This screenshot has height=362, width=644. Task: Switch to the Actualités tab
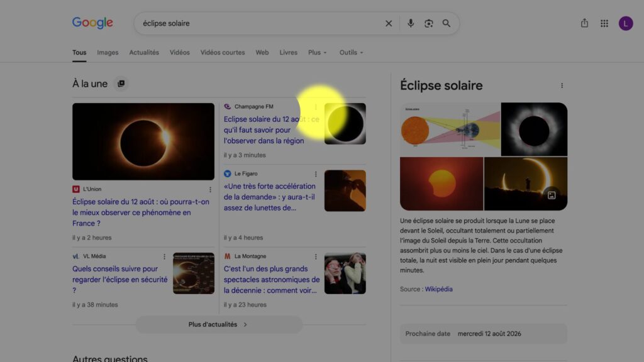pyautogui.click(x=144, y=53)
